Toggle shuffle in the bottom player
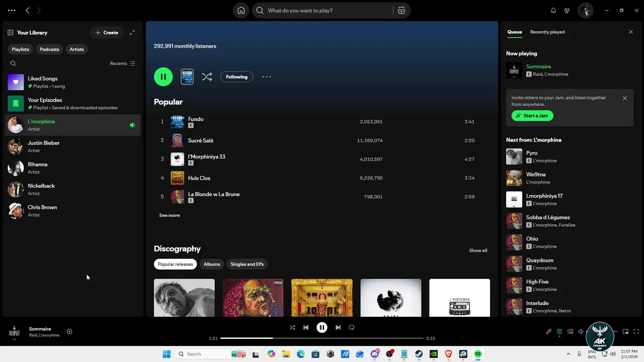Image resolution: width=644 pixels, height=362 pixels. pyautogui.click(x=292, y=327)
